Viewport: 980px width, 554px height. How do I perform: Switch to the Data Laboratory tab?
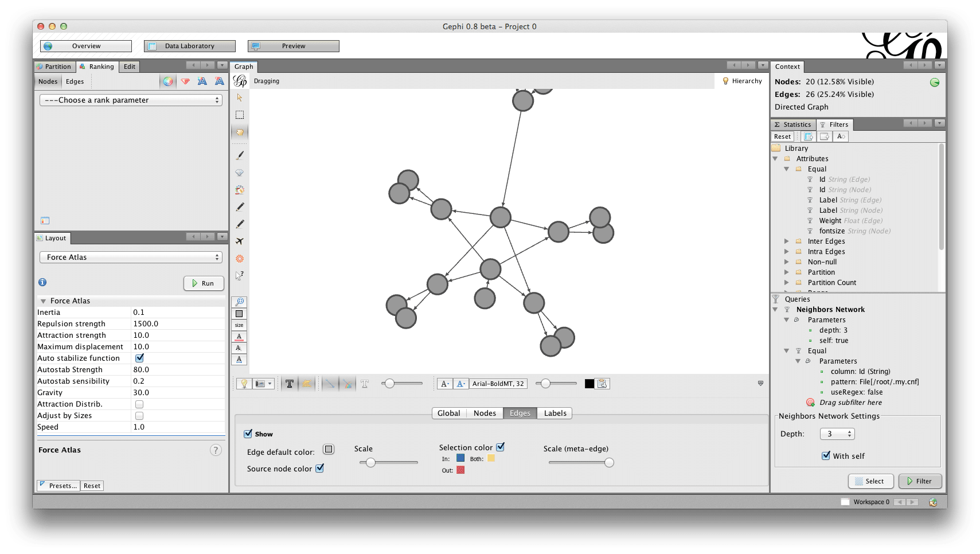point(190,46)
